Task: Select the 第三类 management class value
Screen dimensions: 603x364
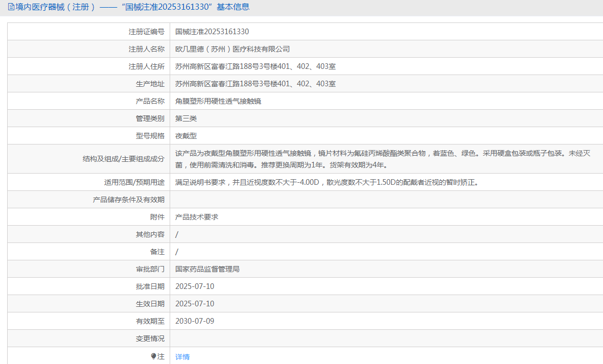Action: 185,118
